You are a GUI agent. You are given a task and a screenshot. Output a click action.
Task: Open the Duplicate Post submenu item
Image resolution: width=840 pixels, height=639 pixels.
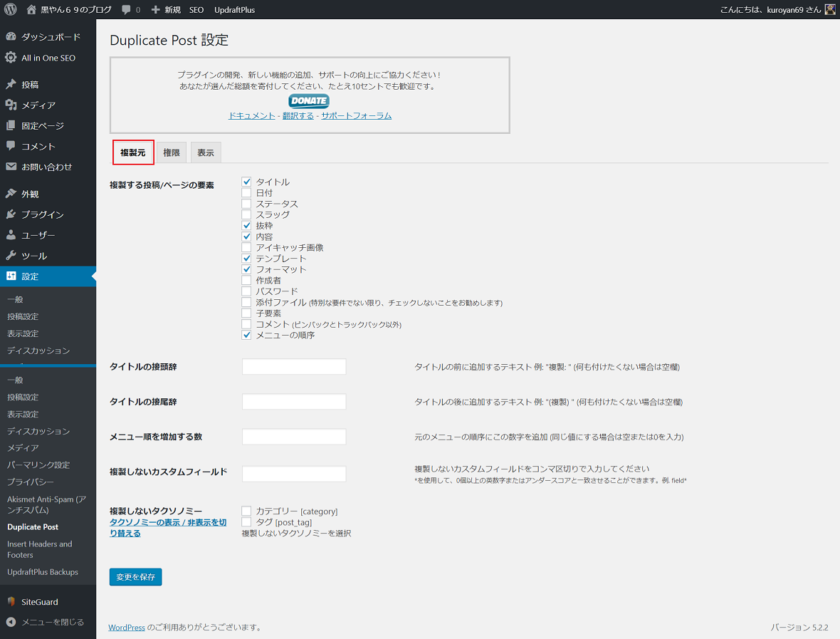(x=33, y=527)
